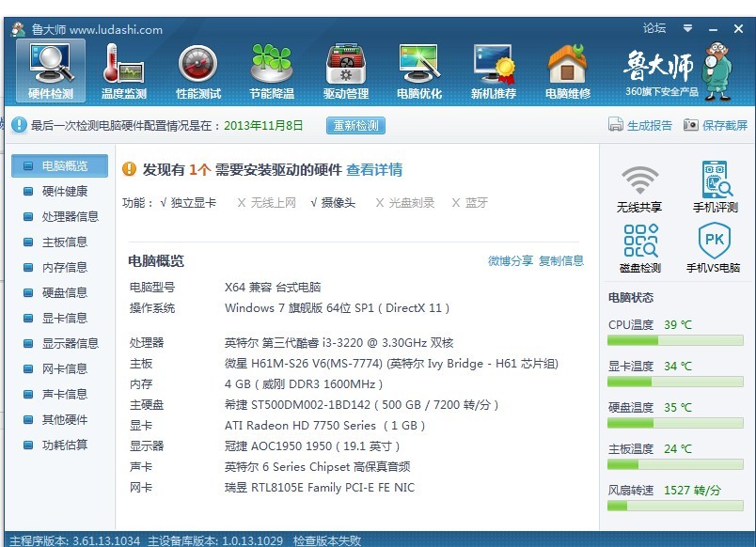This screenshot has width=756, height=547.
Task: Click the hard disk value 希捷 ST500DM002-1BD142
Action: (362, 405)
